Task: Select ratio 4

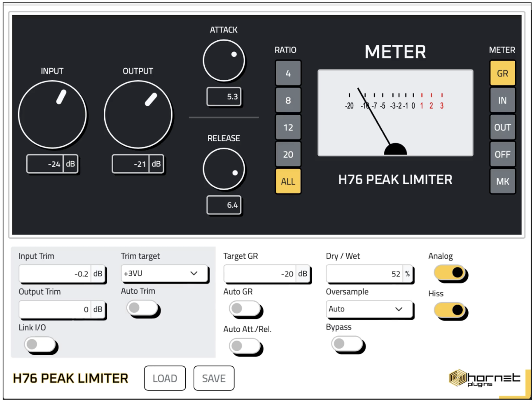Action: click(288, 74)
